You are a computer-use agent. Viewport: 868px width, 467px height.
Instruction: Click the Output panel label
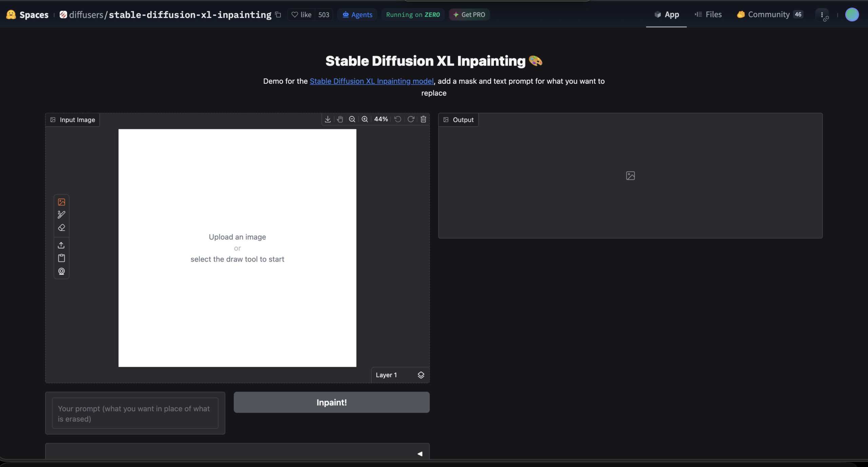pyautogui.click(x=458, y=120)
